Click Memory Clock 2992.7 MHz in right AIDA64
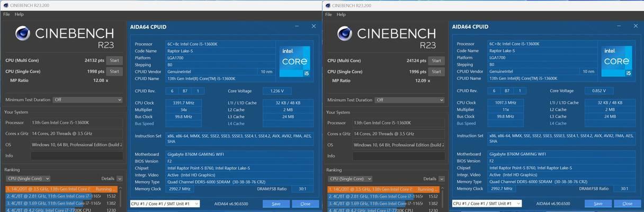Screen dimensions: 644x212 click(x=500, y=189)
